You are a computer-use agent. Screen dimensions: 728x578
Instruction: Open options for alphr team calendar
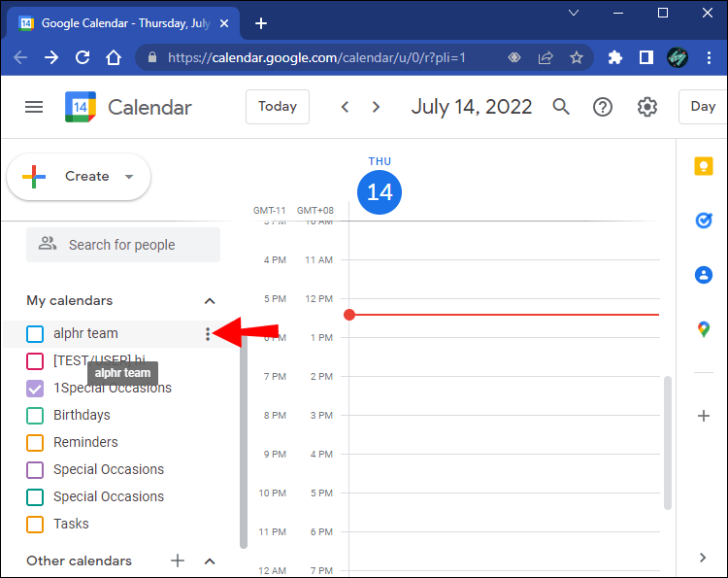(x=208, y=333)
